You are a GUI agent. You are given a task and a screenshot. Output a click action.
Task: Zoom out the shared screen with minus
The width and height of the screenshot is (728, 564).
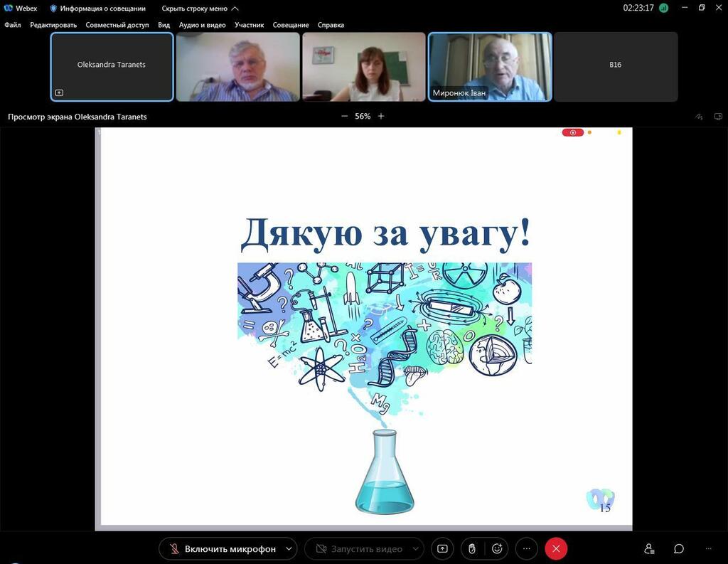point(345,116)
